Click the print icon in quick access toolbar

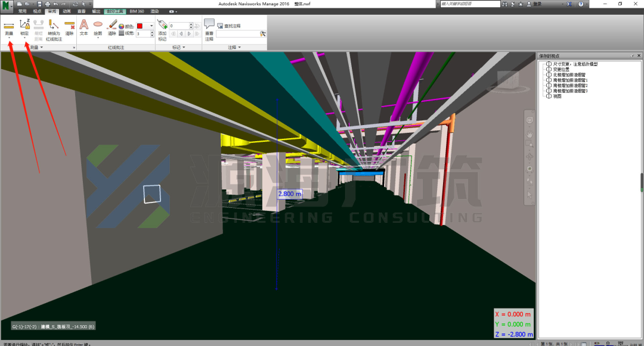[47, 4]
